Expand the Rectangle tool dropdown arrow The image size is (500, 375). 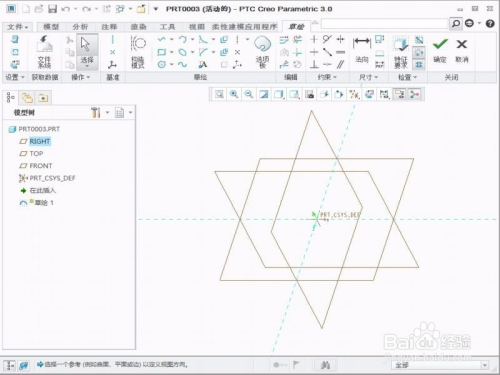171,52
